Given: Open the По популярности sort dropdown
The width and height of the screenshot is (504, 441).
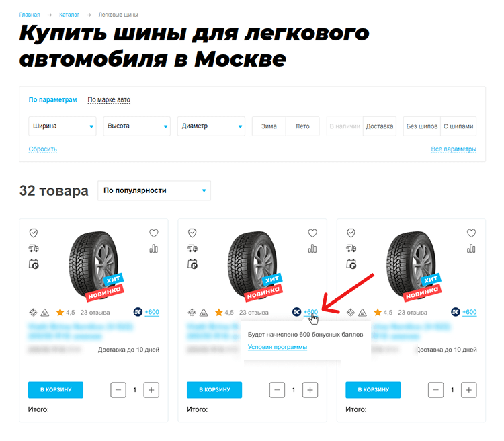Looking at the screenshot, I should click(155, 190).
